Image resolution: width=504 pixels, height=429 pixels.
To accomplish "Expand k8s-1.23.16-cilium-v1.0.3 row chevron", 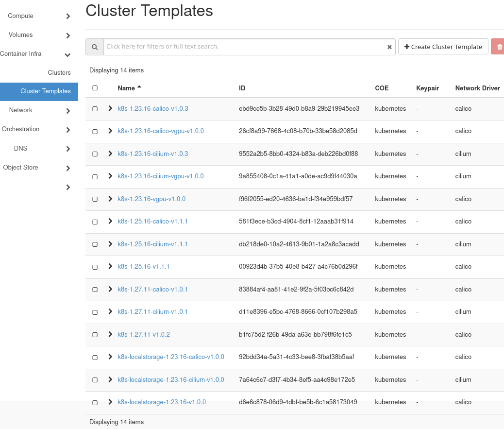I will [110, 154].
